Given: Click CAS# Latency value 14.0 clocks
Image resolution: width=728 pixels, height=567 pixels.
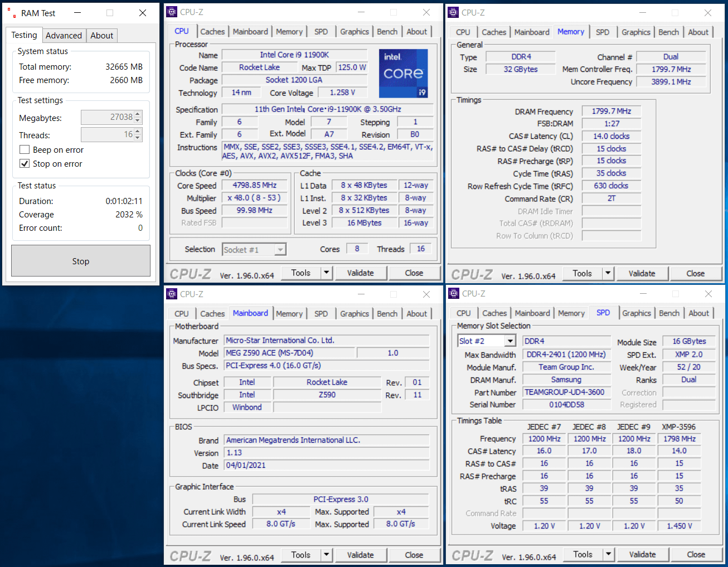Looking at the screenshot, I should pyautogui.click(x=611, y=136).
